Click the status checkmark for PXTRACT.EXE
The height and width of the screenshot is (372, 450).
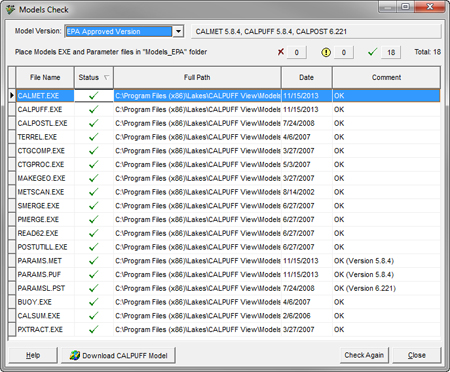94,329
